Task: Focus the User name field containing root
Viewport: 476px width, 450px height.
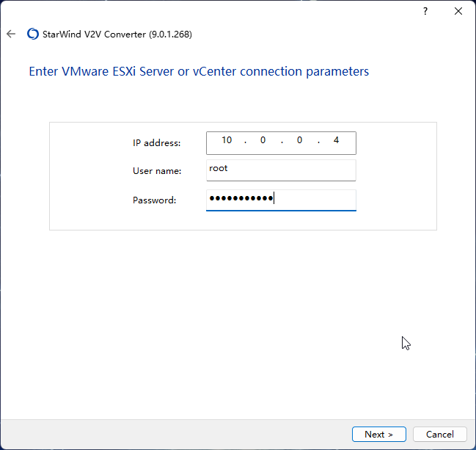Action: (281, 170)
